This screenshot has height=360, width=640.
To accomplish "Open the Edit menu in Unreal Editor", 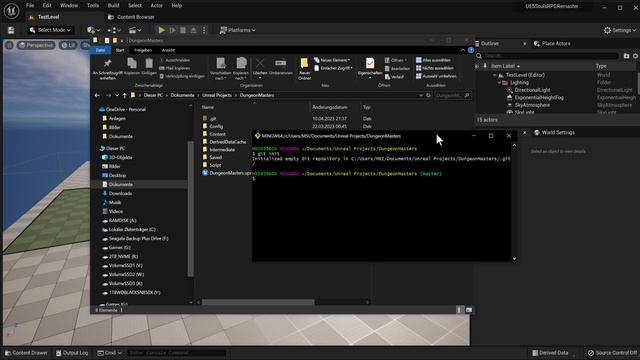I will [x=47, y=6].
